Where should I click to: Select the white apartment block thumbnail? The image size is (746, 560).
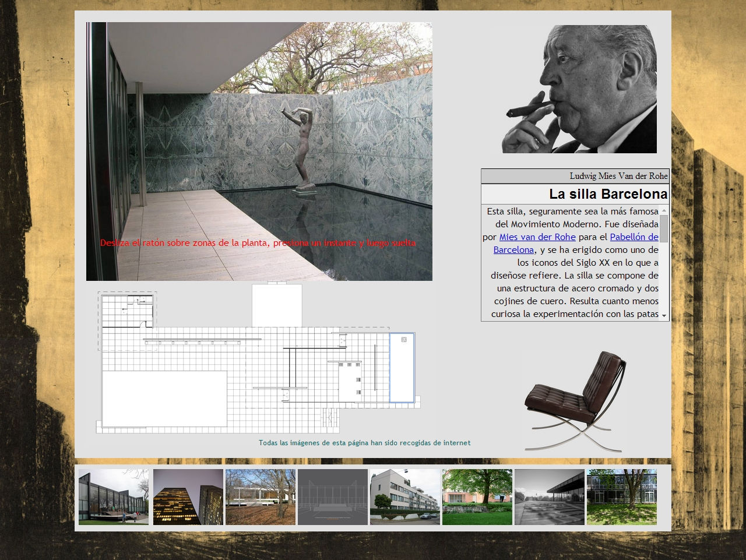point(405,497)
